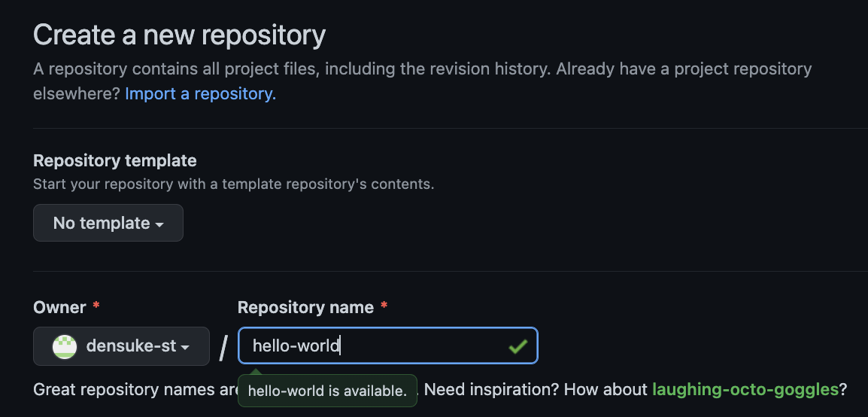The image size is (868, 417).
Task: Open the No template dropdown
Action: [108, 223]
